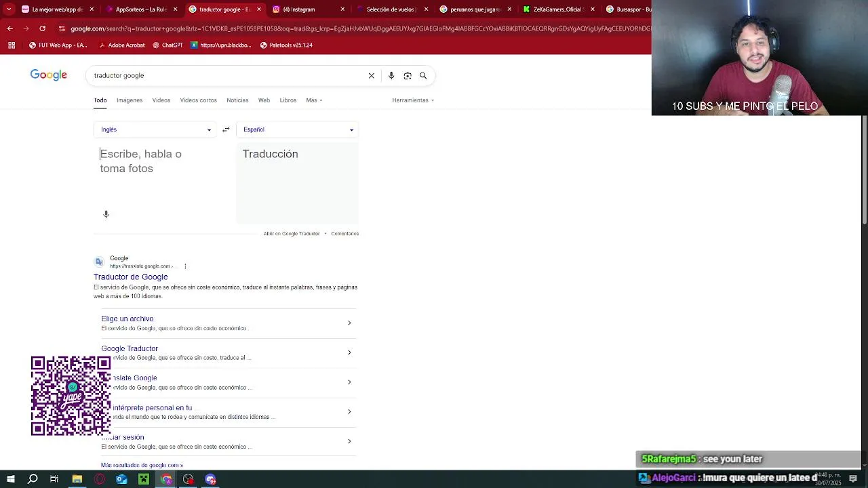The image size is (868, 488).
Task: Switch to the Noticias tab
Action: click(237, 100)
